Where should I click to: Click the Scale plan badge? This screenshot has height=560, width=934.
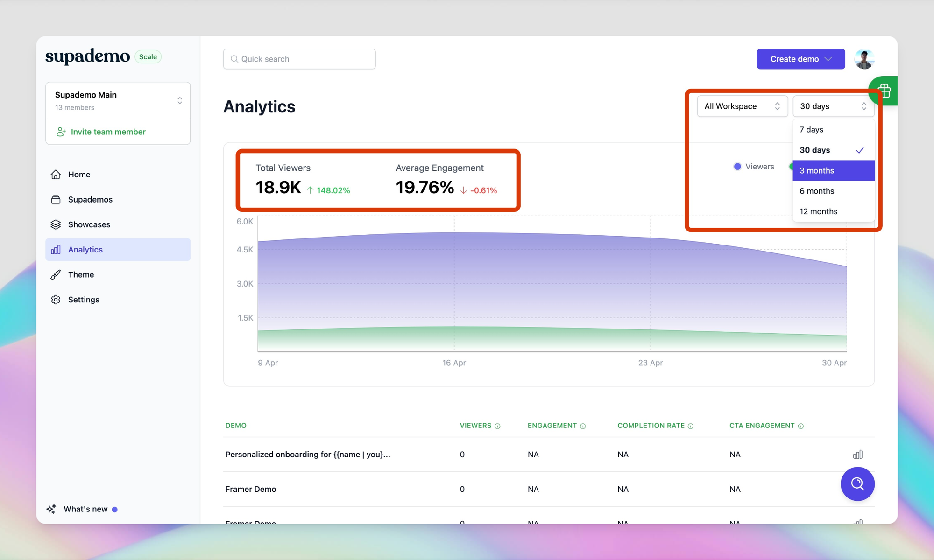point(148,57)
